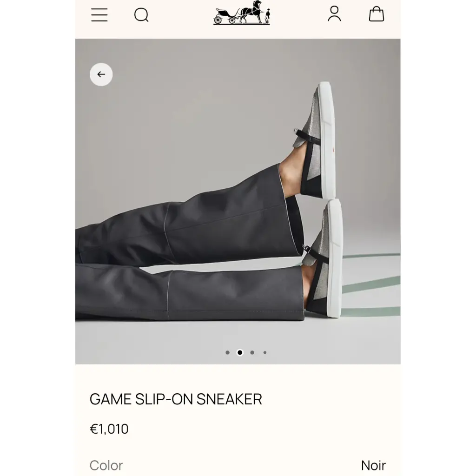Open the hamburger navigation menu
The height and width of the screenshot is (476, 476).
(x=99, y=15)
